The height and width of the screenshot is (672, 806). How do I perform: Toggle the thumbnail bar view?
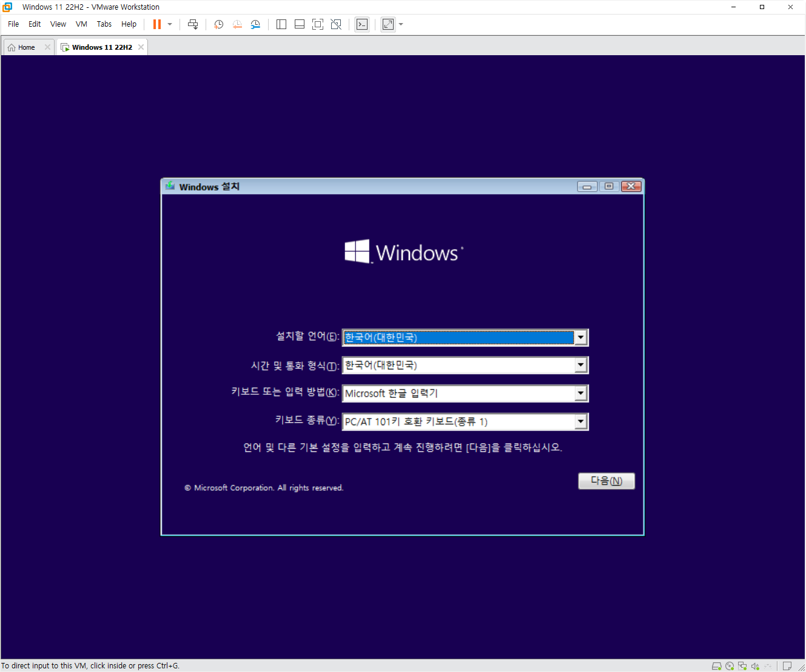click(300, 24)
